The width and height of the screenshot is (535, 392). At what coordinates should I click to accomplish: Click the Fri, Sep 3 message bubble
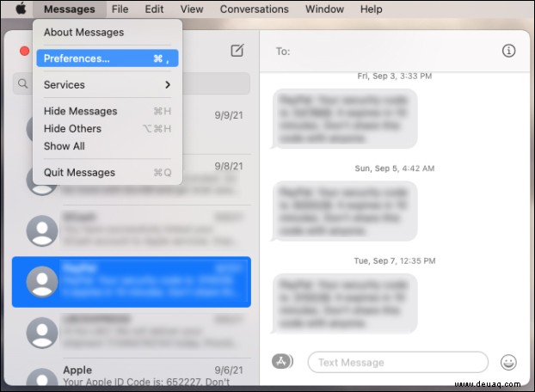pos(344,119)
